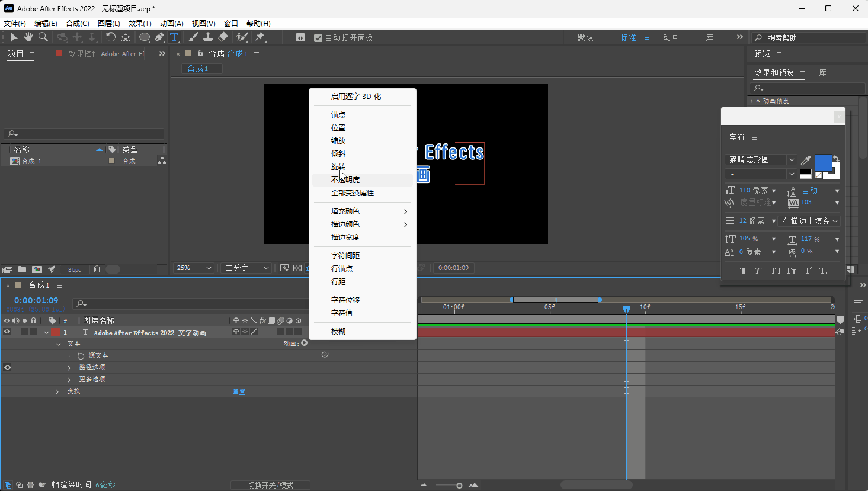Switch to 标准 workspace

[628, 37]
